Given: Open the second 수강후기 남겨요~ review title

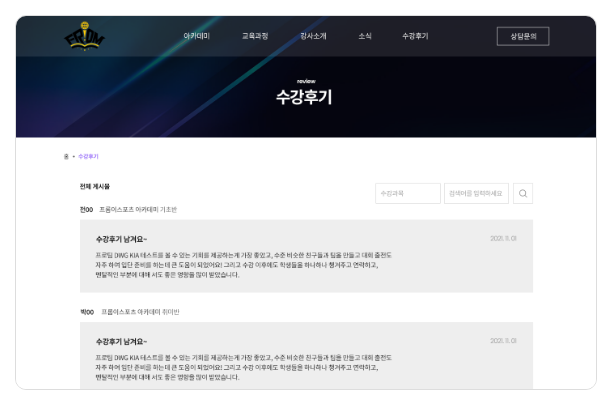Looking at the screenshot, I should [121, 342].
